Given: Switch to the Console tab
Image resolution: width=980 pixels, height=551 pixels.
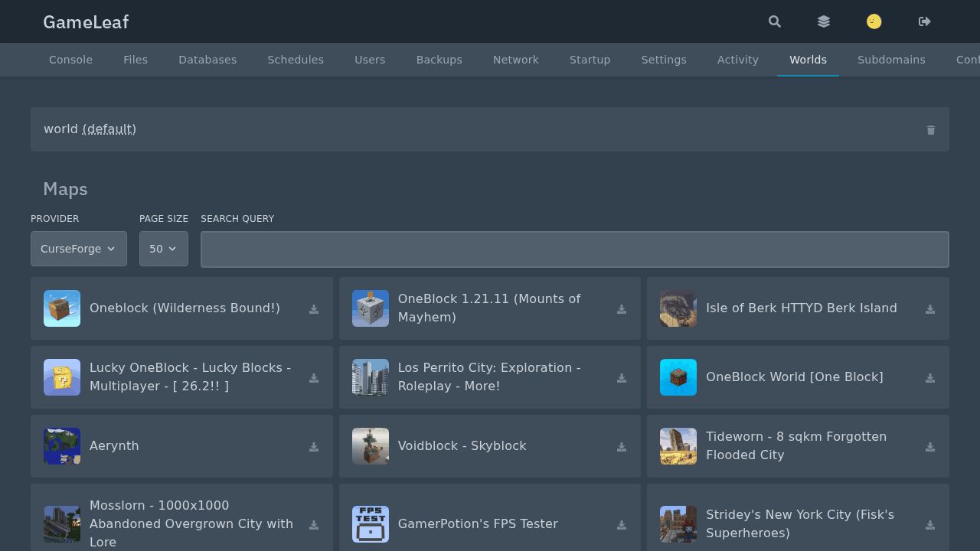Looking at the screenshot, I should click(70, 60).
